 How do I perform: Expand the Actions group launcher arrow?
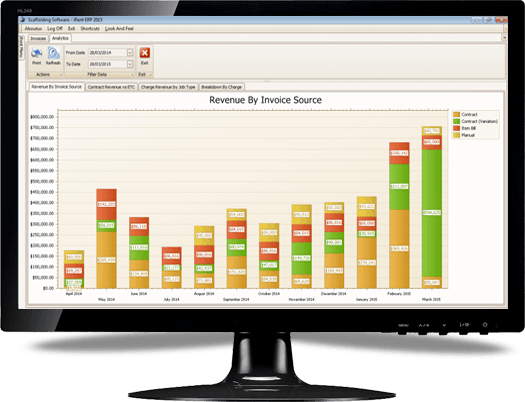(x=61, y=75)
